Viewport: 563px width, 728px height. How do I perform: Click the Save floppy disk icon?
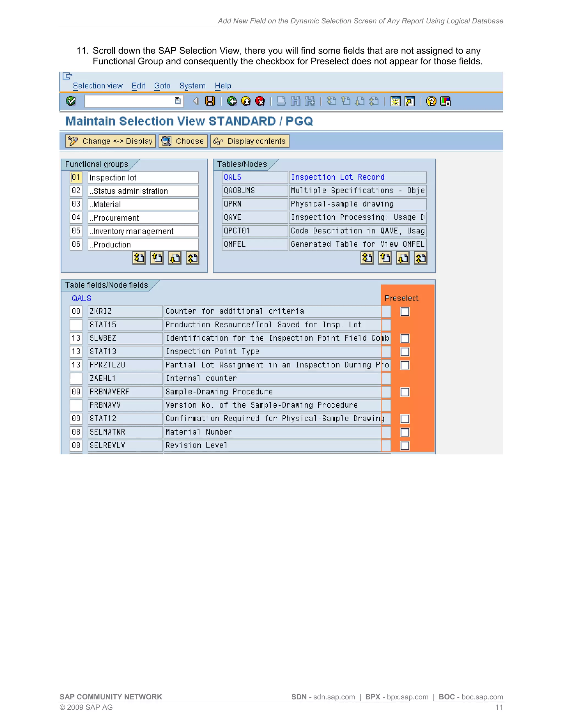[210, 101]
